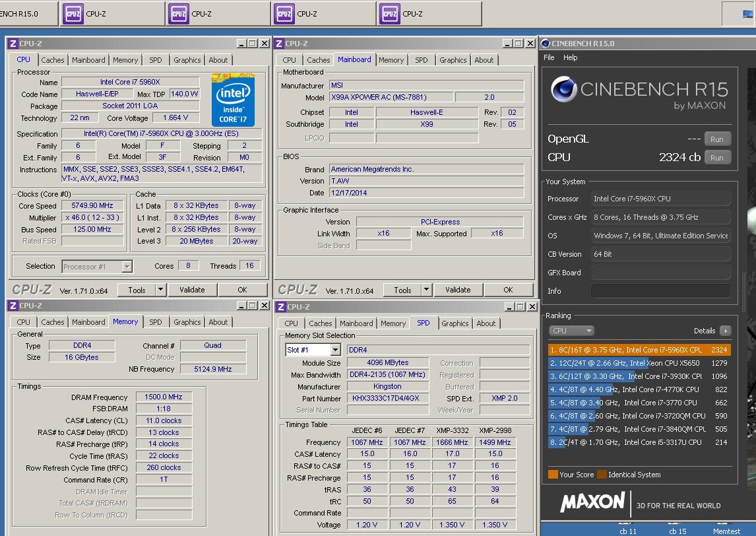Click the BIOS date 12/17/2014
The width and height of the screenshot is (756, 536).
[x=427, y=193]
